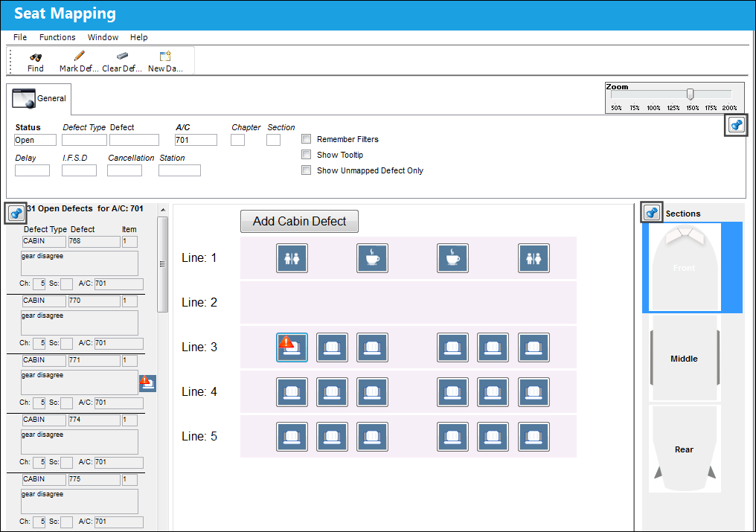The height and width of the screenshot is (532, 756).
Task: Open the Functions menu
Action: point(57,37)
